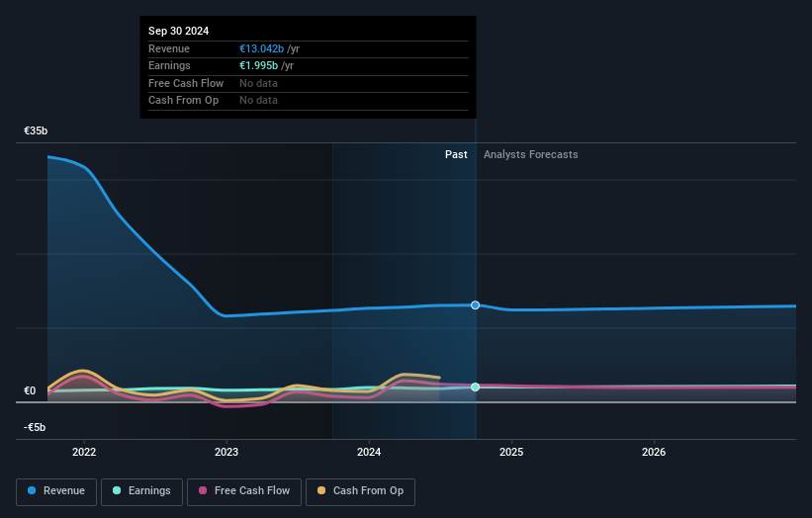Click the 2026 x-axis label
The height and width of the screenshot is (518, 812).
654,452
